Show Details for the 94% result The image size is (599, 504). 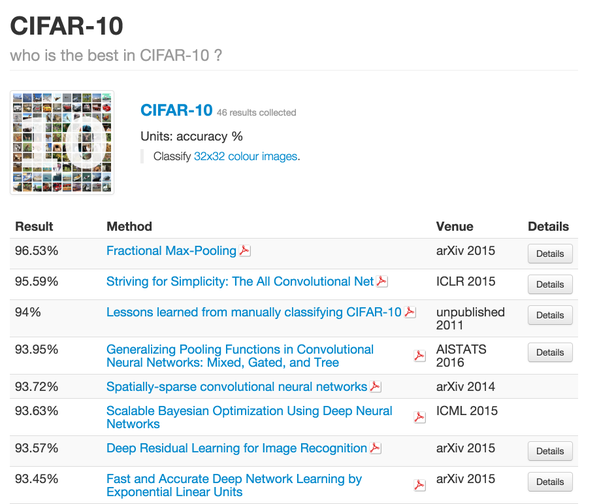(550, 315)
